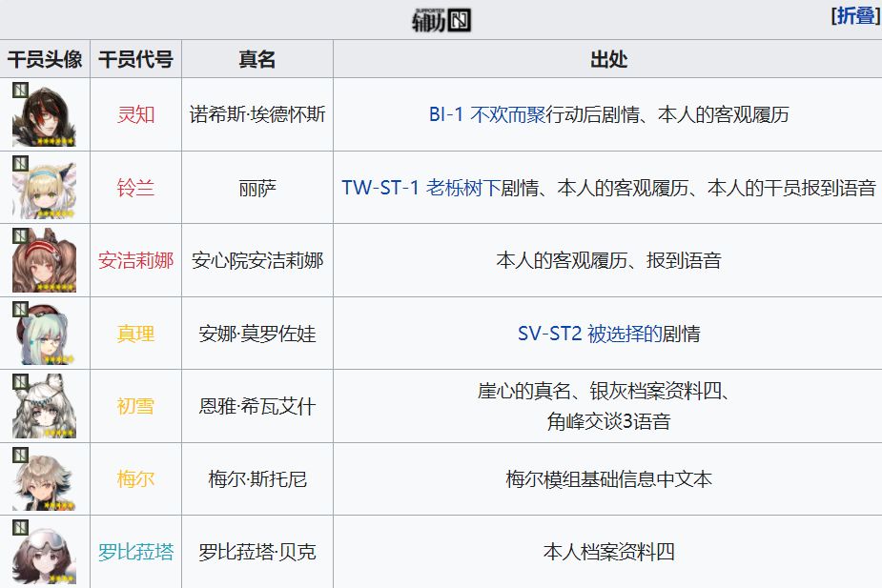Select real name 恩雅·希瓦艾什
This screenshot has width=882, height=588.
(257, 406)
